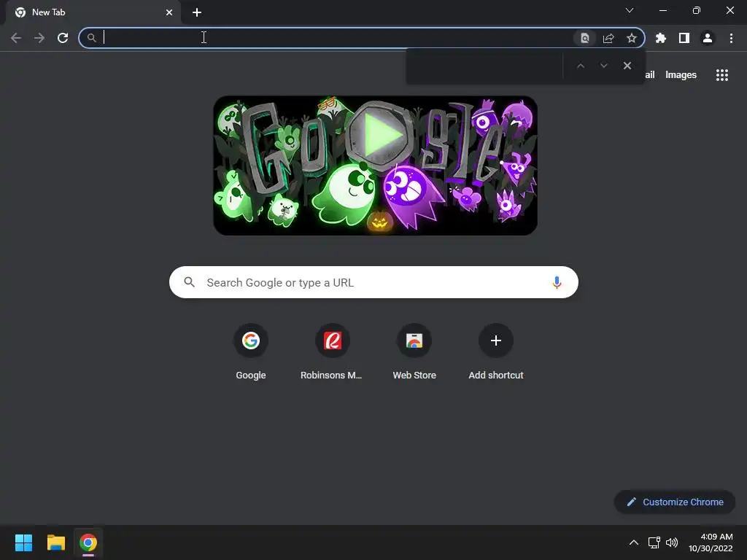Show hidden system tray icons
This screenshot has height=560, width=747.
634,542
